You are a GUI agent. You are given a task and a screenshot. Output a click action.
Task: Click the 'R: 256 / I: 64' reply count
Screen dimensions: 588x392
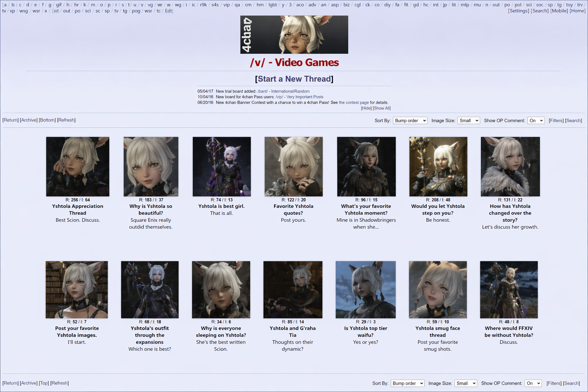[78, 200]
